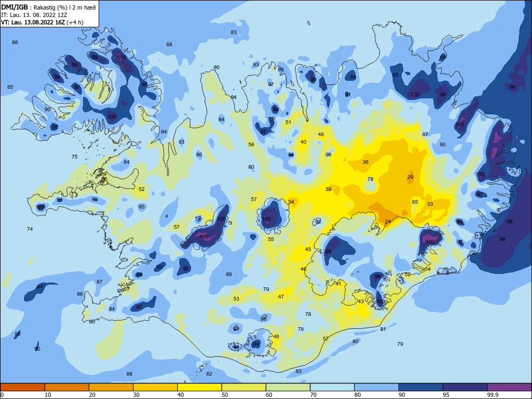The width and height of the screenshot is (532, 399).
Task: Click the humidity value '89' on the map
Action: (x=229, y=274)
